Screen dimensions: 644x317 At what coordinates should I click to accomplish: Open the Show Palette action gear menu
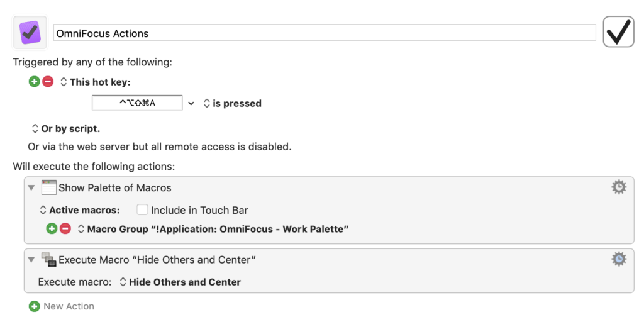pos(619,187)
